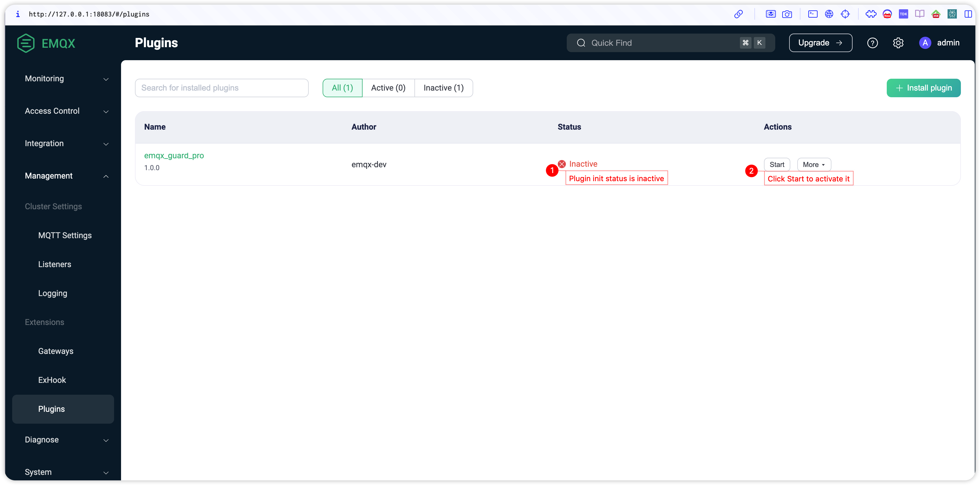
Task: Expand the More dropdown for emqx_guard_pro
Action: pos(813,164)
